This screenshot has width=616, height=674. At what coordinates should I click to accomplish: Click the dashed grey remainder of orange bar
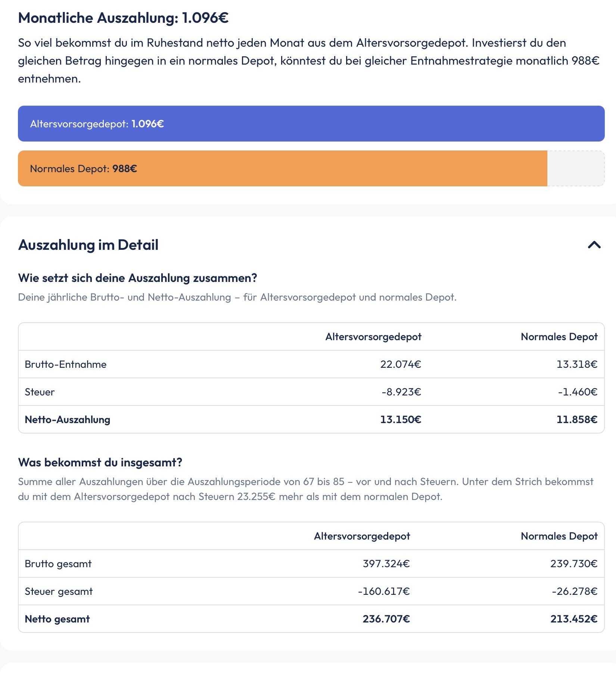[576, 168]
